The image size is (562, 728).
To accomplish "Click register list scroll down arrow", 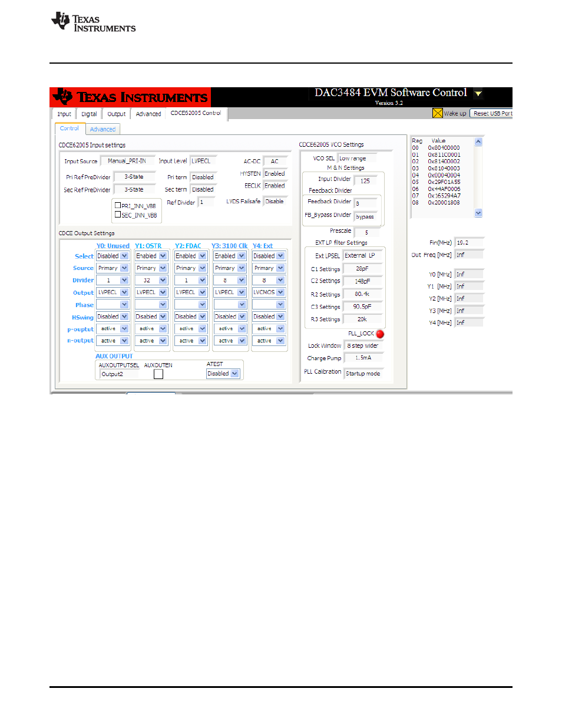I will tap(478, 213).
